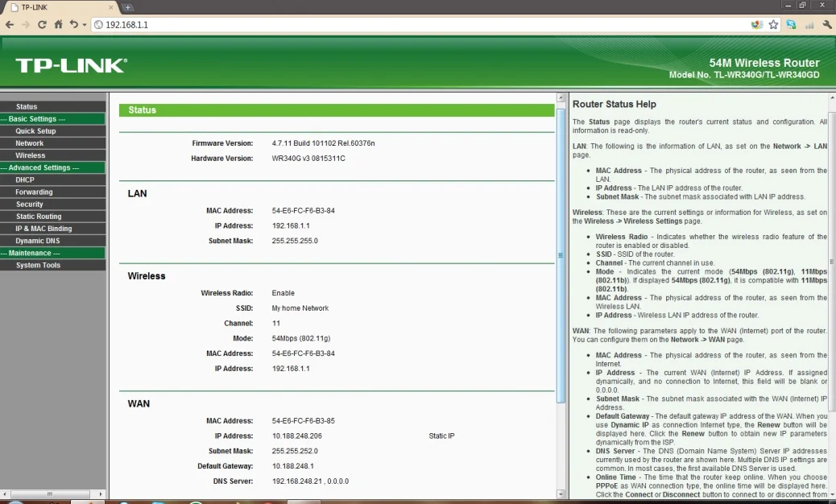The width and height of the screenshot is (836, 504).
Task: Close the TP-LINK browser tab
Action: click(x=110, y=7)
